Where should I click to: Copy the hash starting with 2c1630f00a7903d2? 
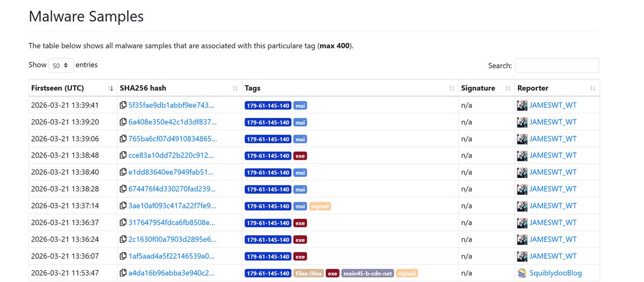tap(123, 240)
